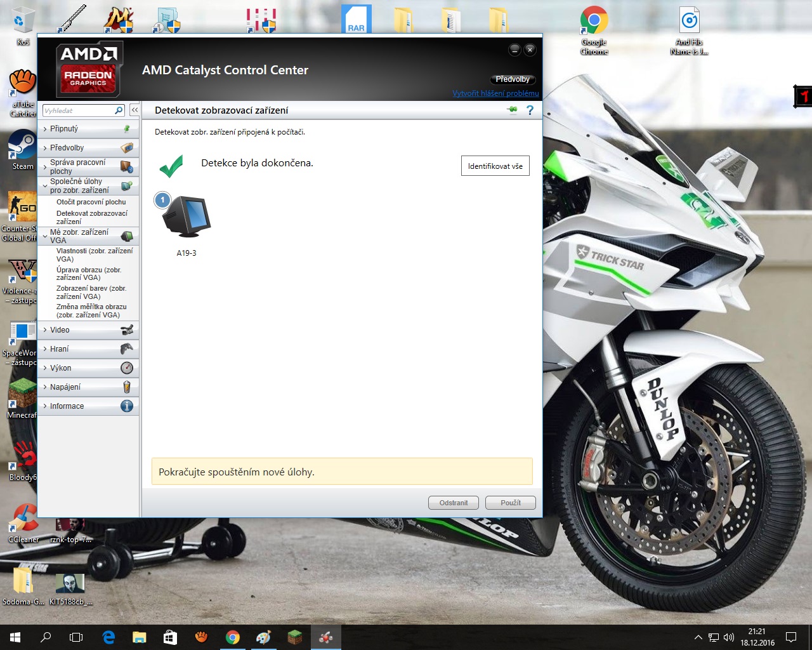Select the A19-3 monitor icon
Screen dimensions: 812x650
[186, 218]
